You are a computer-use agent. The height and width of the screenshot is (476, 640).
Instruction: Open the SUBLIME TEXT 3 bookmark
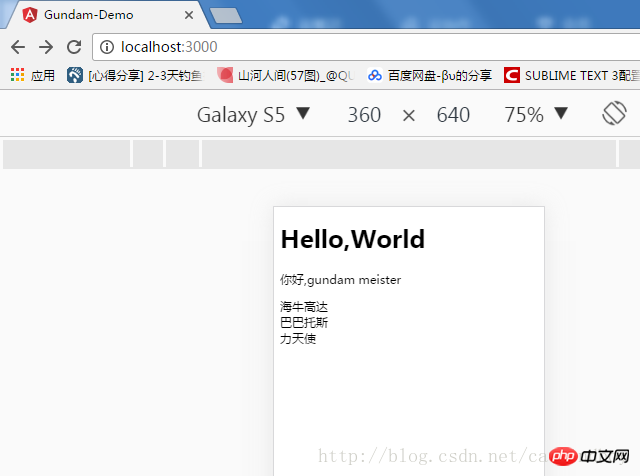[570, 75]
